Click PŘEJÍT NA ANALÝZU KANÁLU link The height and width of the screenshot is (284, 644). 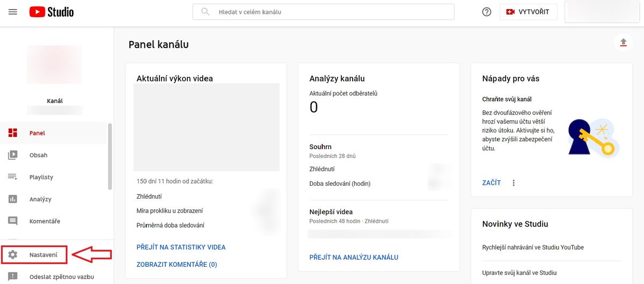tap(354, 257)
